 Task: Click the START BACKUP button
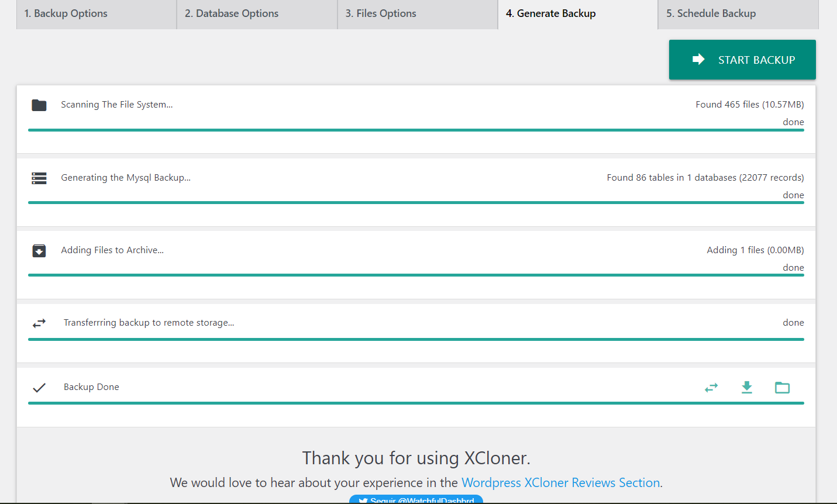click(742, 60)
